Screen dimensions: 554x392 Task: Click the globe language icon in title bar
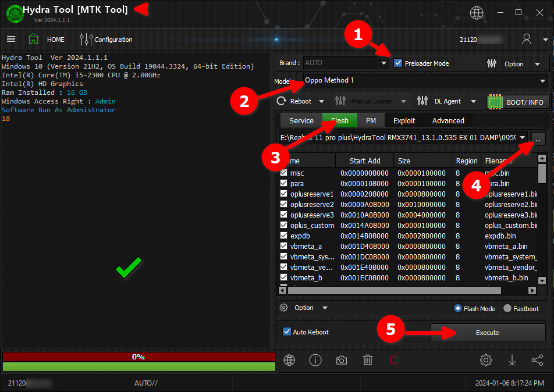pos(476,13)
